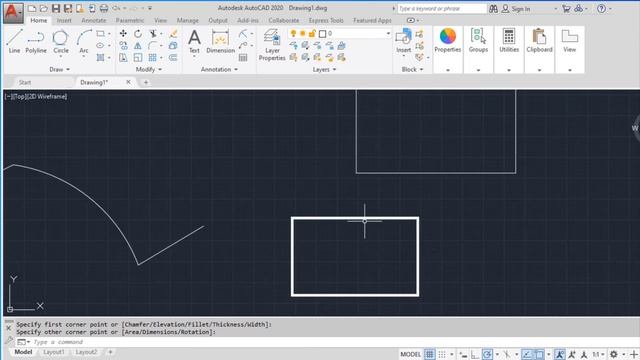Toggle object snap tracking in status bar
Image resolution: width=640 pixels, height=360 pixels.
(527, 354)
